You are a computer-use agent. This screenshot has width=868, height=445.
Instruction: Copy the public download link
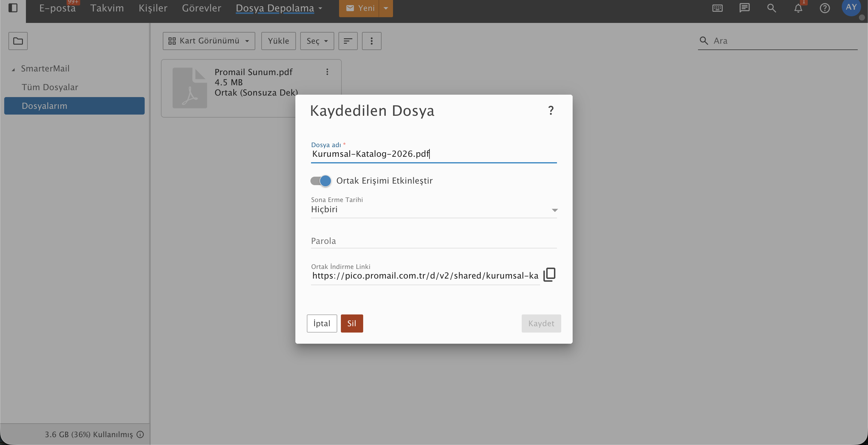click(549, 274)
